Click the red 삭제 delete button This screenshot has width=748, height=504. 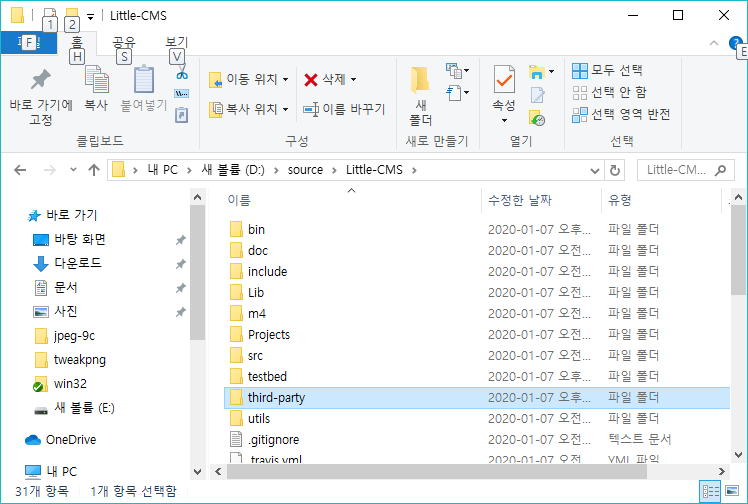pos(324,79)
